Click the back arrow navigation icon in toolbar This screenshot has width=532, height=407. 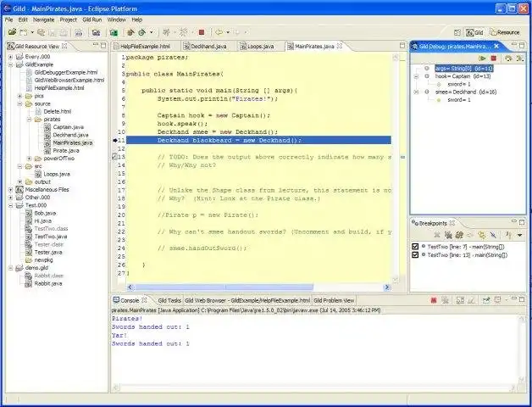219,32
